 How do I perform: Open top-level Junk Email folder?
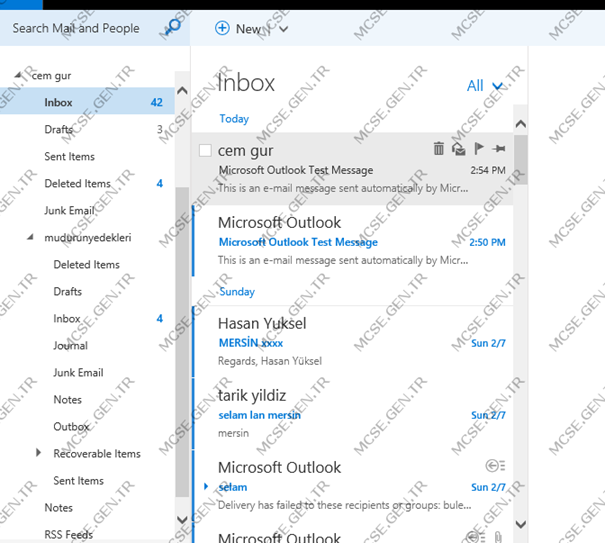(x=87, y=210)
